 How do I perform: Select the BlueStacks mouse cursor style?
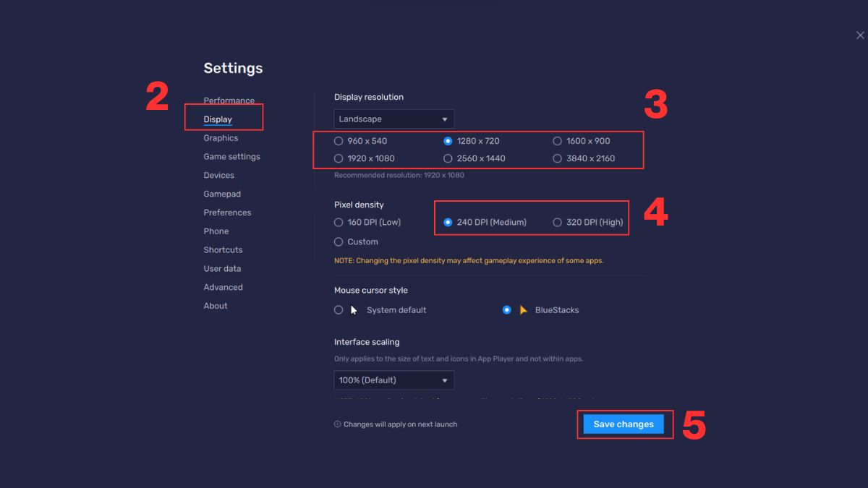click(x=541, y=310)
